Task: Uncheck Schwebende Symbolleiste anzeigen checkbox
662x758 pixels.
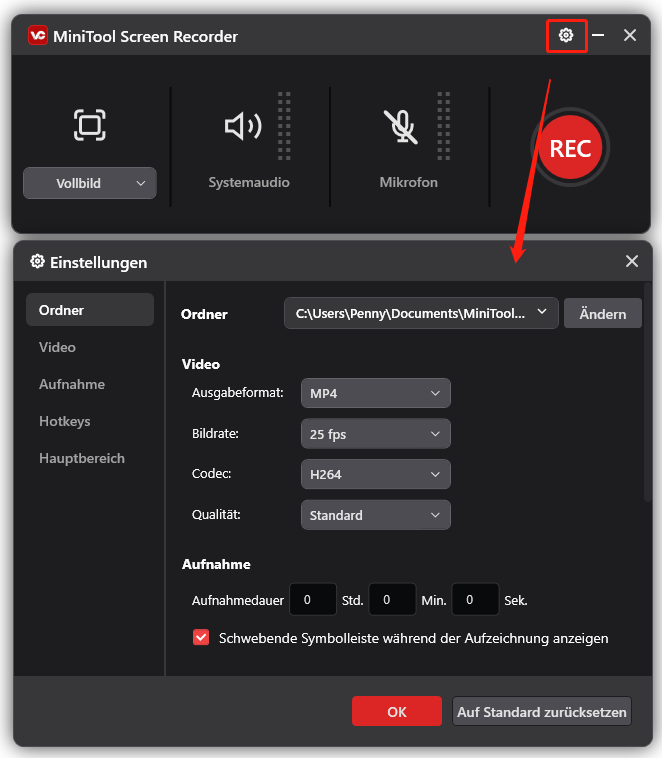Action: point(201,638)
